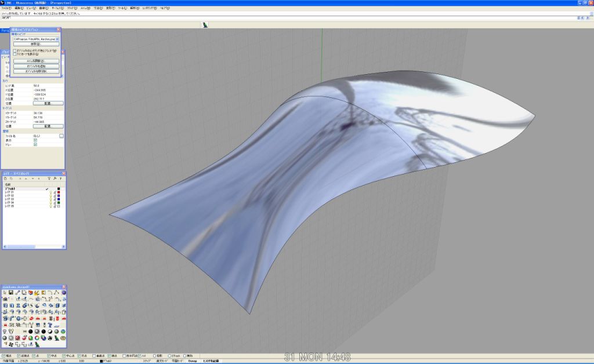Click the 配置 button under camera position
The height and width of the screenshot is (364, 594).
[x=48, y=103]
